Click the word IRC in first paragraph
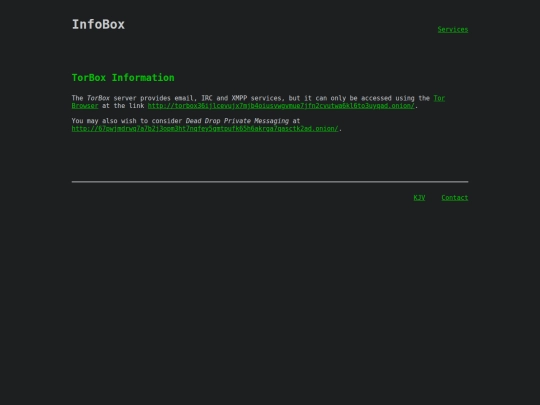 (x=207, y=98)
